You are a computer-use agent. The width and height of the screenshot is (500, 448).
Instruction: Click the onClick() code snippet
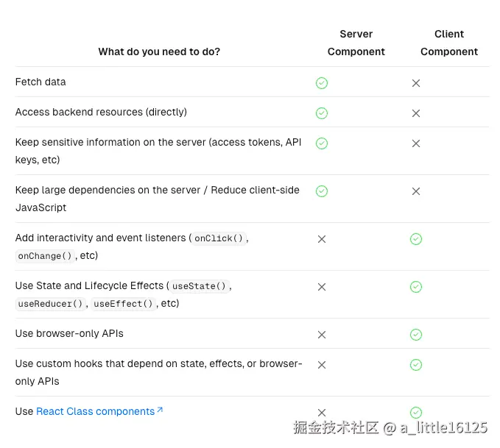point(219,238)
